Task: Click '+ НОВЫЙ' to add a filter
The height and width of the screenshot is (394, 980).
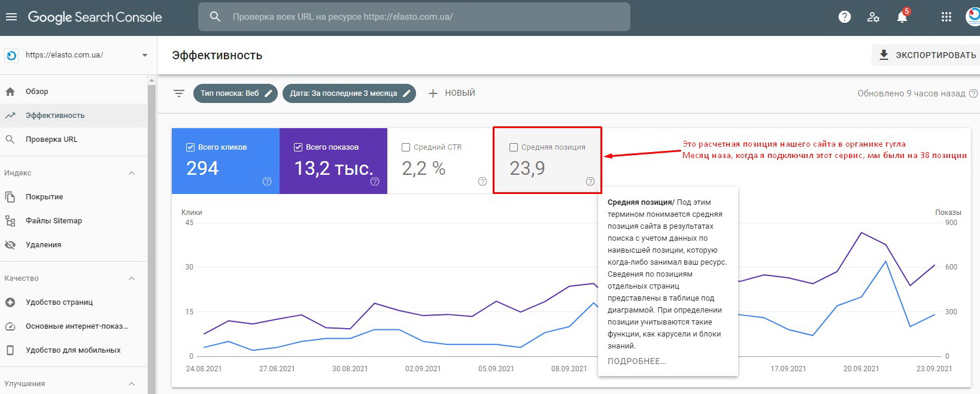Action: pyautogui.click(x=452, y=93)
